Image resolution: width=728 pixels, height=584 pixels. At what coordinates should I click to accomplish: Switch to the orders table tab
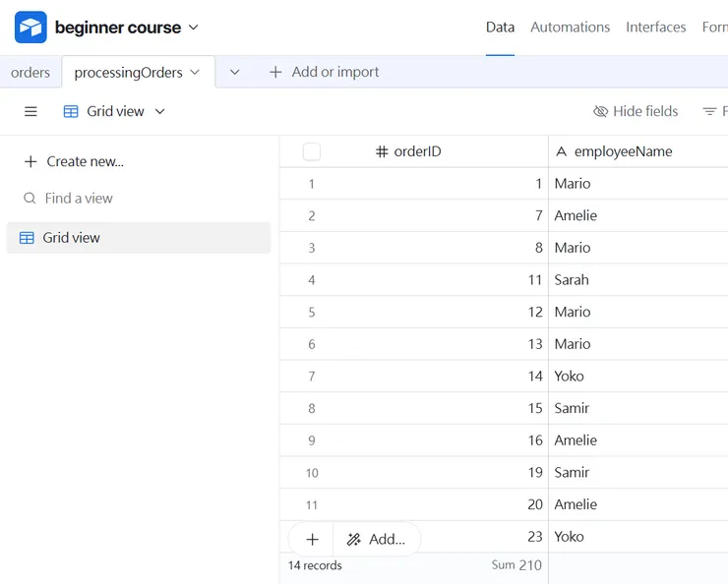(30, 72)
